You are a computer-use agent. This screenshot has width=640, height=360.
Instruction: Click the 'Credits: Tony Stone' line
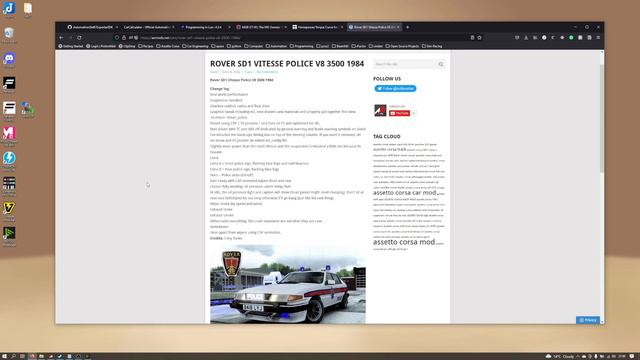click(x=226, y=238)
